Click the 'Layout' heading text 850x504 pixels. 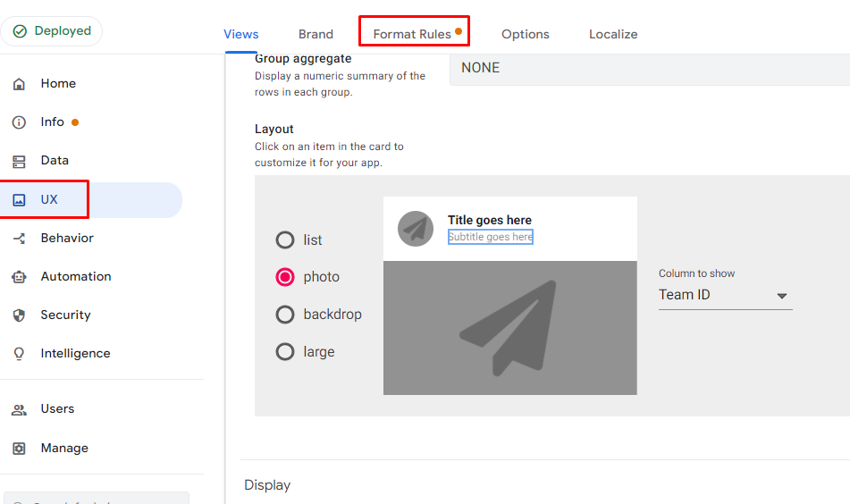pyautogui.click(x=274, y=129)
